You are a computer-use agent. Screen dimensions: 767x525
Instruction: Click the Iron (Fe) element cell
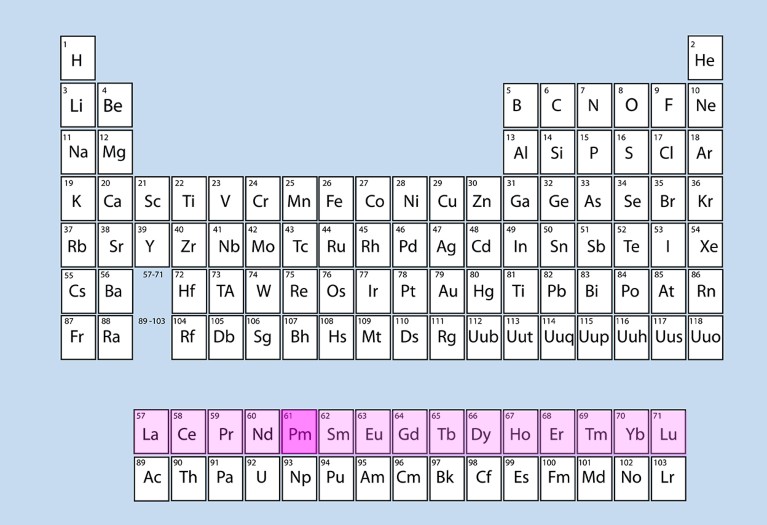(x=335, y=198)
